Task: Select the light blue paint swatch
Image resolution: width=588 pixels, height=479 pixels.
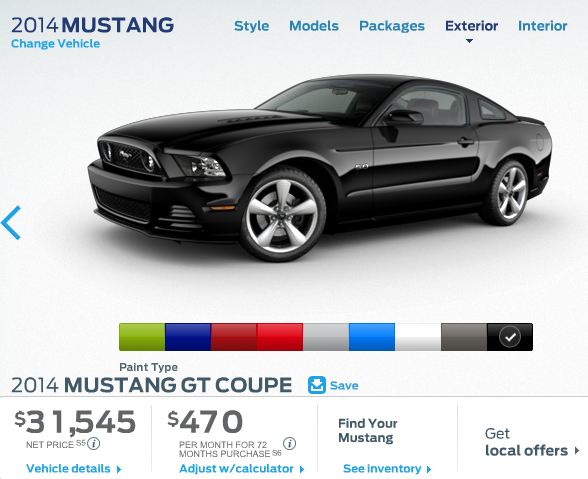Action: point(372,337)
